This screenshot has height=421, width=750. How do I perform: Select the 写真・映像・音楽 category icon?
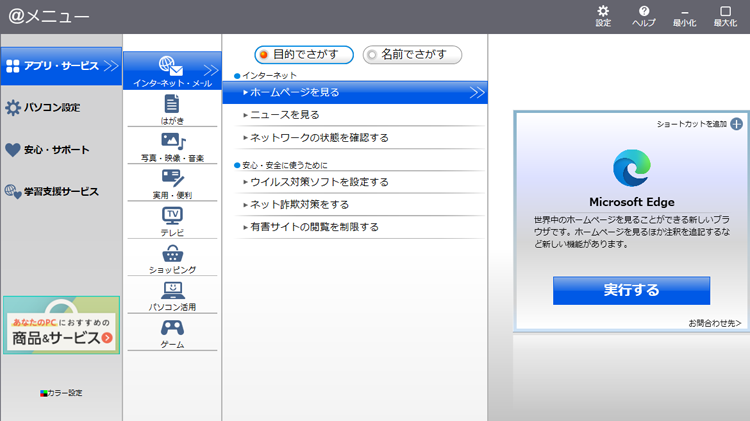coord(173,141)
